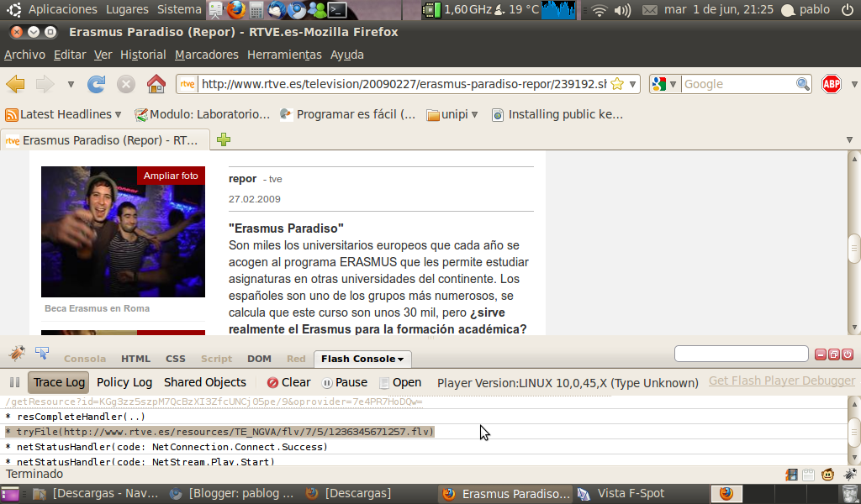Click the Firebug status bar bug icon
The image size is (861, 504).
(x=850, y=475)
